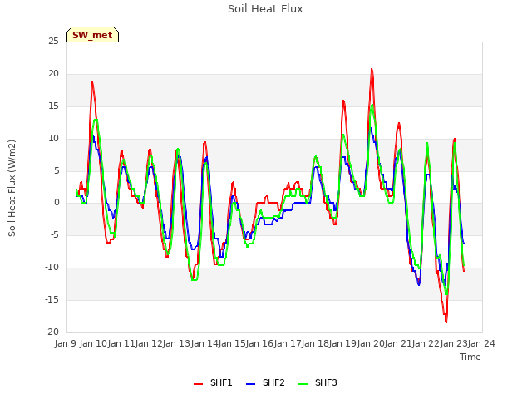Click the 20 y-axis tick label
The width and height of the screenshot is (532, 399).
pos(53,74)
